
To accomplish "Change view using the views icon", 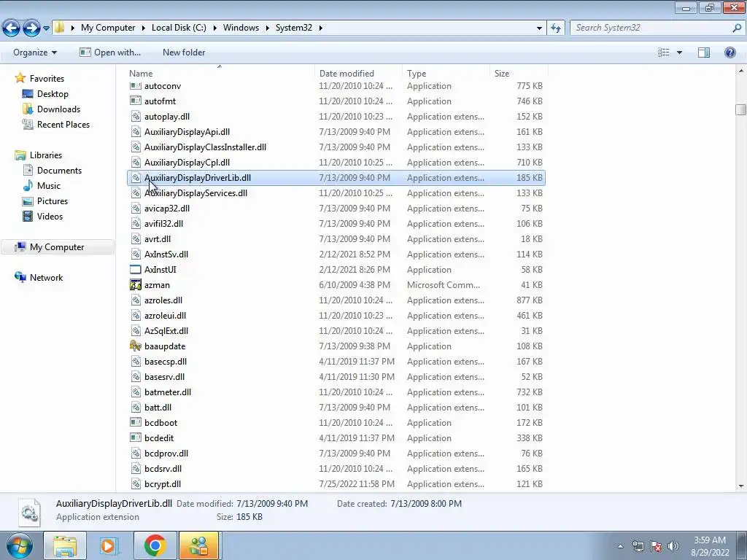I will point(664,52).
